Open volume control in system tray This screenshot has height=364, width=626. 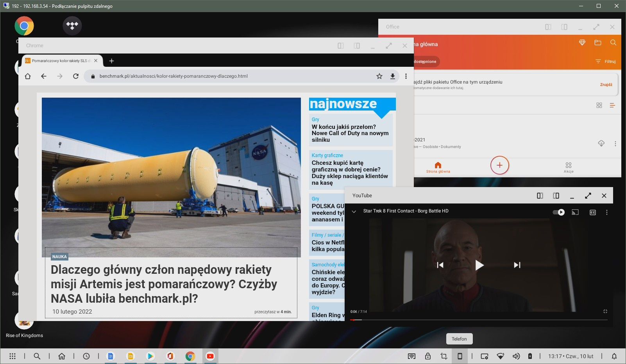516,356
